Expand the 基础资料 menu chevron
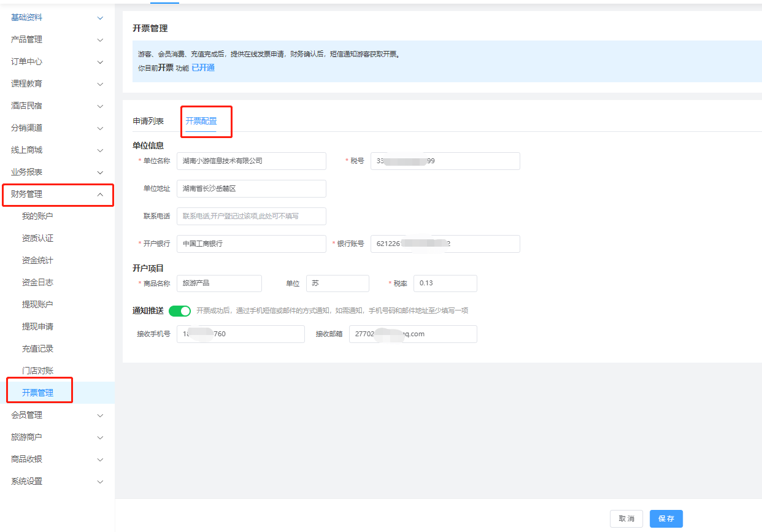This screenshot has width=762, height=532. point(100,18)
